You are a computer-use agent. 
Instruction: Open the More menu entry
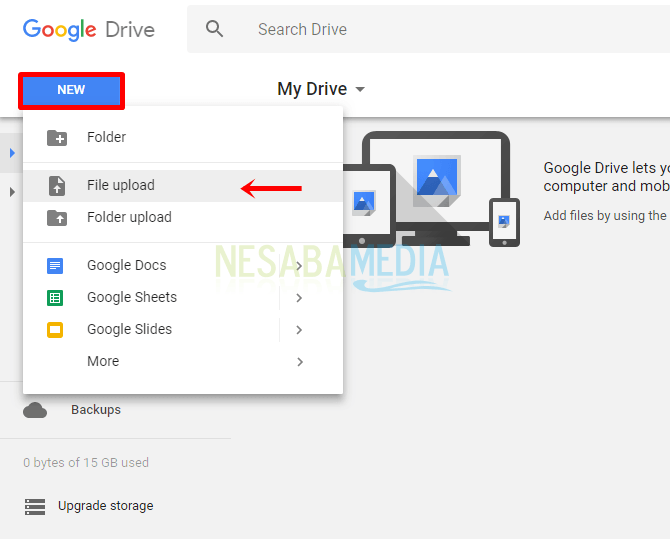pos(183,362)
